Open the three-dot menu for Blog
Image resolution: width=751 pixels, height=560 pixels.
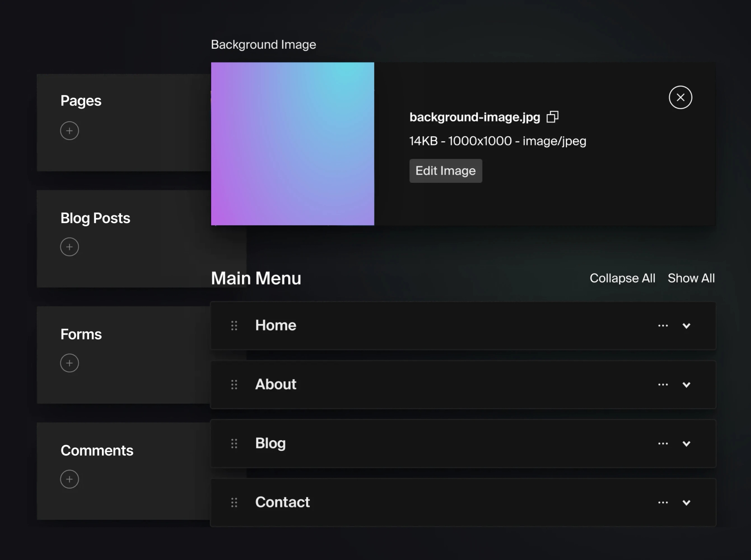[x=663, y=444]
